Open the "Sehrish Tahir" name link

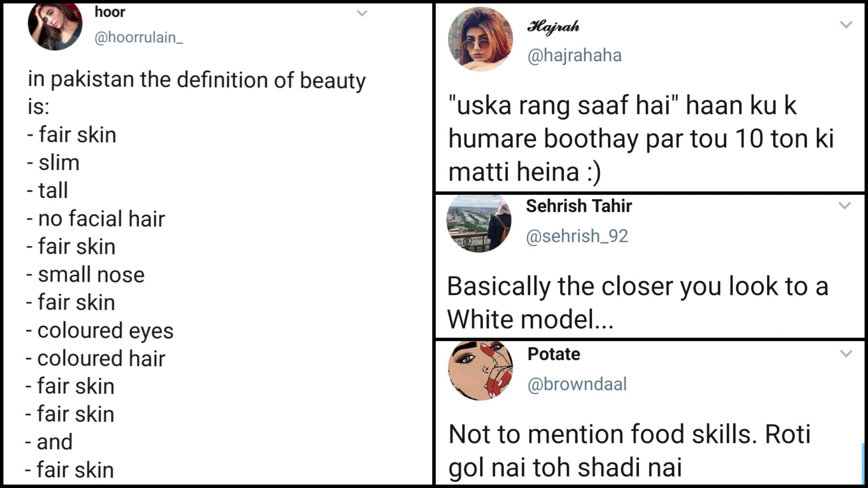click(x=579, y=206)
